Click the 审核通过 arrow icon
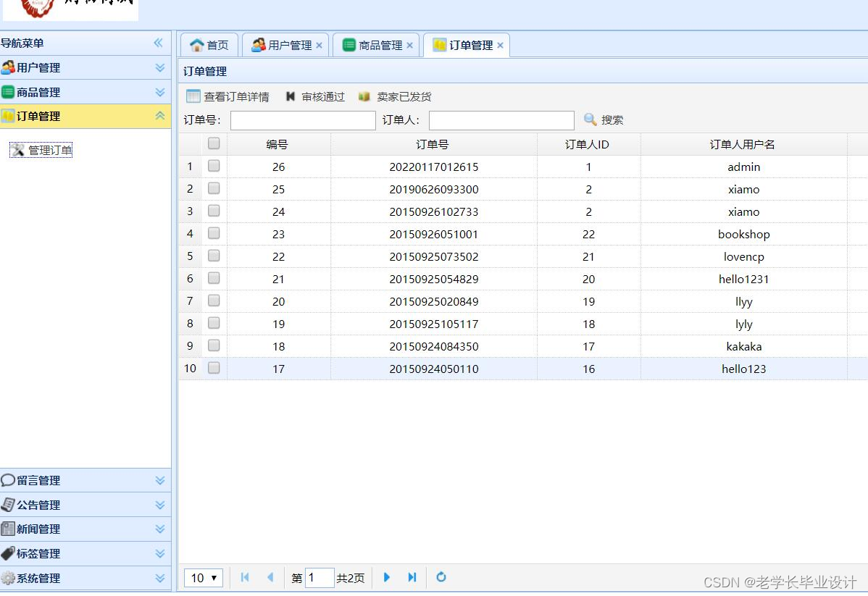The image size is (868, 596). tap(290, 96)
